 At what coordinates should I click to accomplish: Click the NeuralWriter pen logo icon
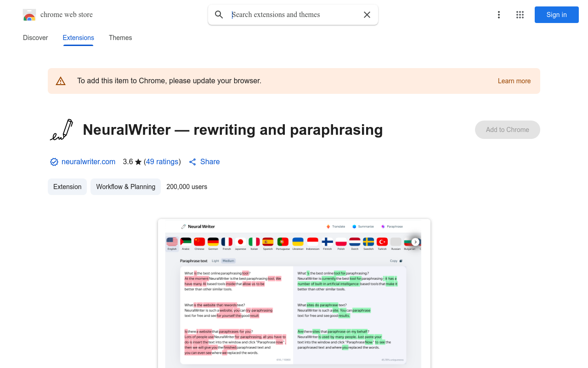62,130
